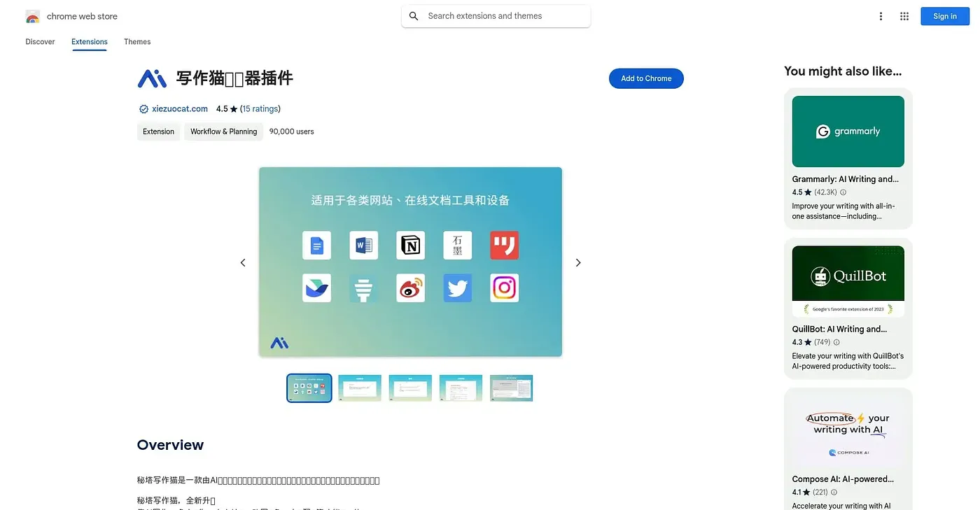The width and height of the screenshot is (980, 510).
Task: Open the Google apps grid
Action: [904, 16]
